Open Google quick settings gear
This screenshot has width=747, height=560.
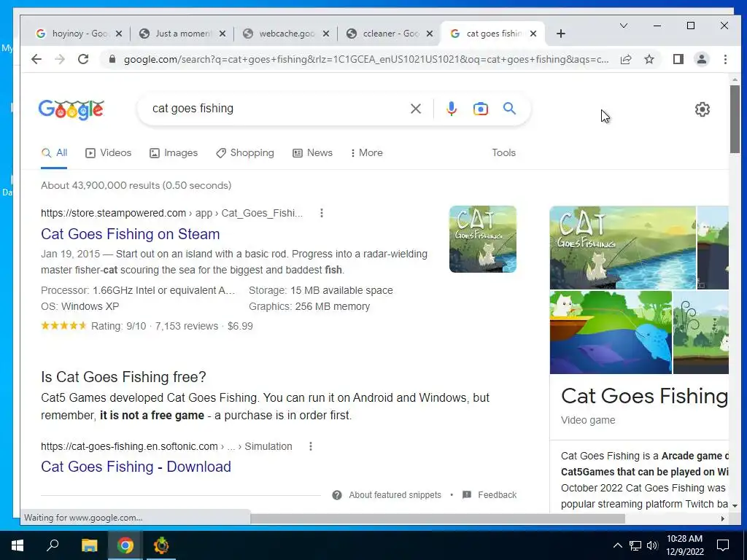[703, 109]
